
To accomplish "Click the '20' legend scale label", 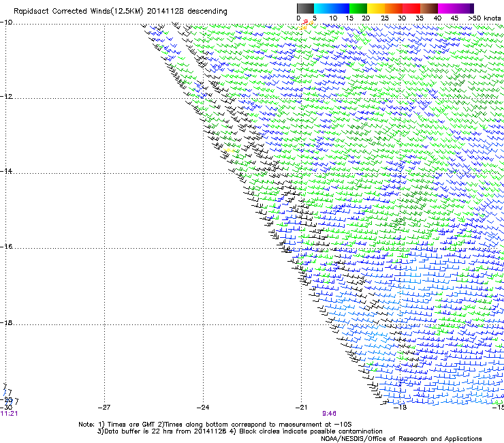I will [366, 18].
